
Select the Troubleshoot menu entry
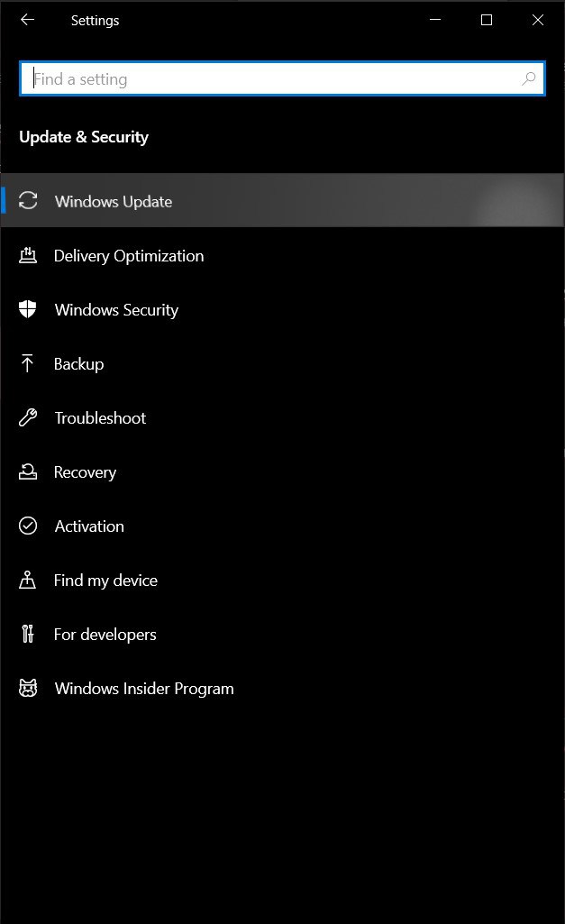[282, 417]
